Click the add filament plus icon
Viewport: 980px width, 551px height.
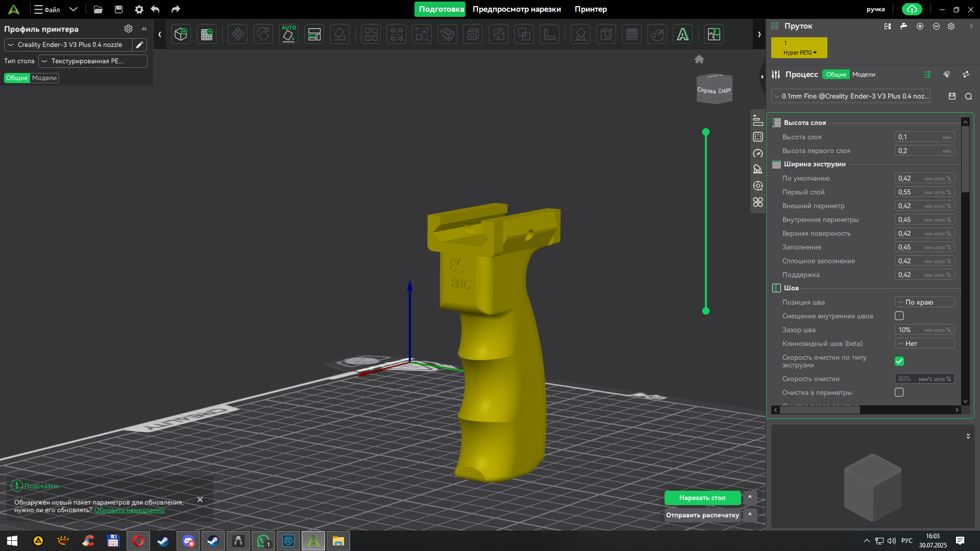point(920,26)
